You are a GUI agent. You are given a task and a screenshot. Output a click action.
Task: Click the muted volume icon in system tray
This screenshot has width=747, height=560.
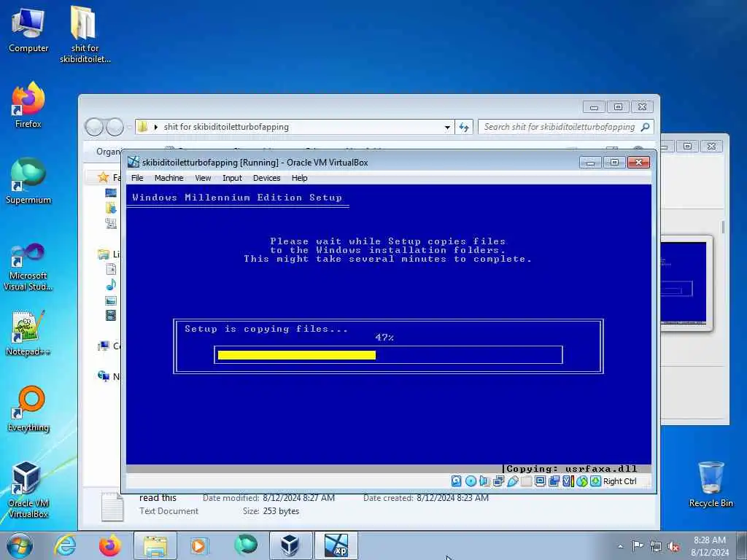[x=673, y=546]
